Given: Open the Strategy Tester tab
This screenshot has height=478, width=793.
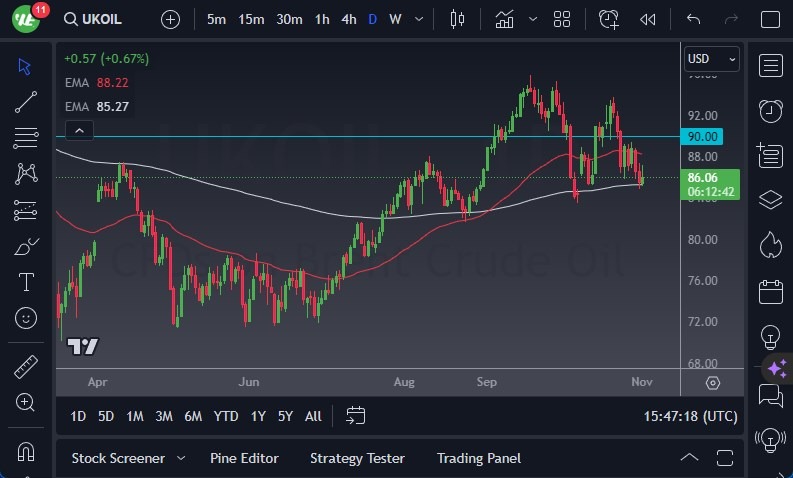Looking at the screenshot, I should tap(357, 458).
